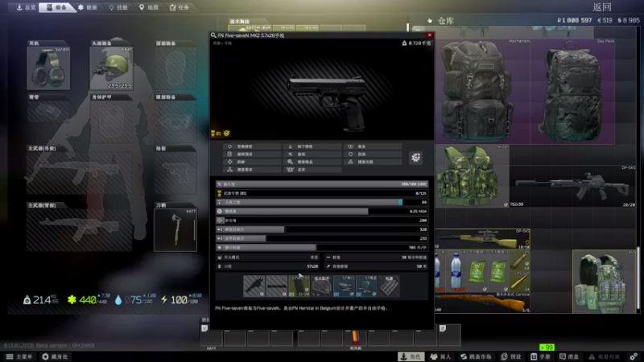Switch to the 装备 gear tab

pyautogui.click(x=56, y=7)
